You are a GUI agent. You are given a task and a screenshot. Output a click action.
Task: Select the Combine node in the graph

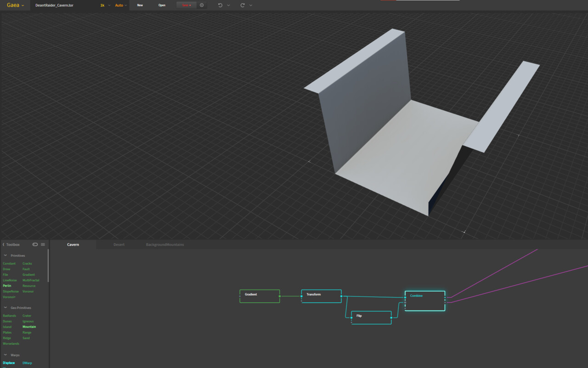pyautogui.click(x=424, y=300)
